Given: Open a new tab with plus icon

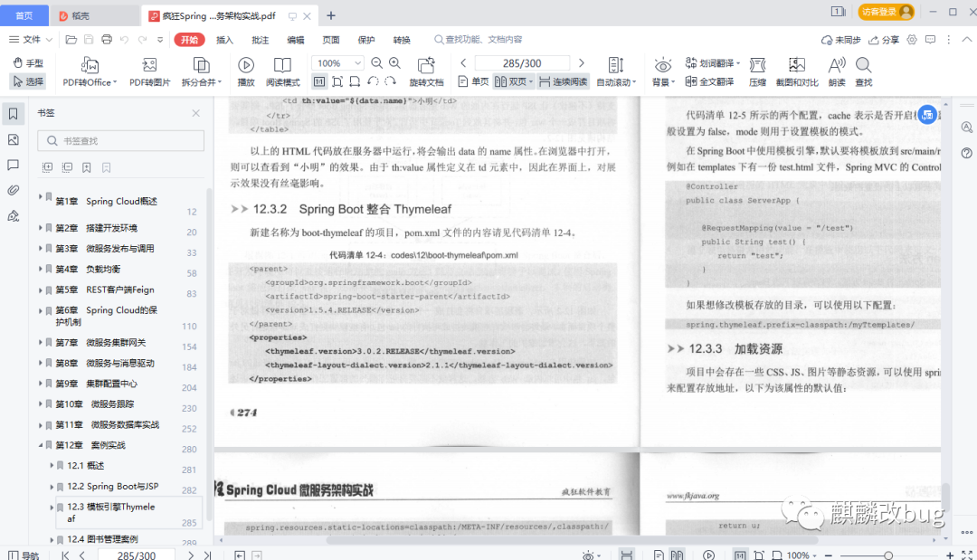Looking at the screenshot, I should click(x=331, y=15).
